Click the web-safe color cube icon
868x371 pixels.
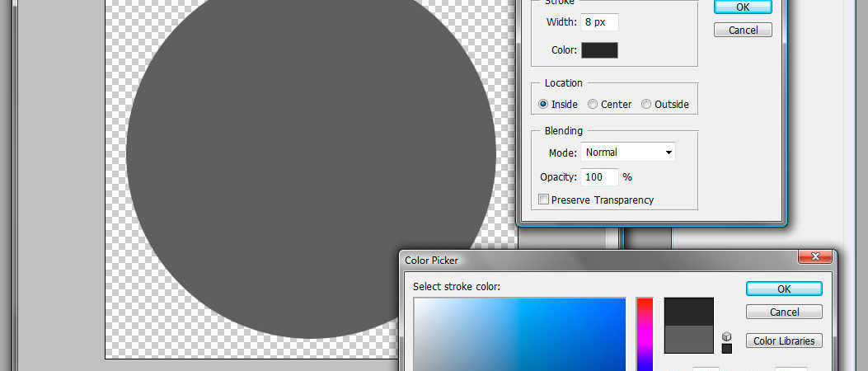point(727,336)
